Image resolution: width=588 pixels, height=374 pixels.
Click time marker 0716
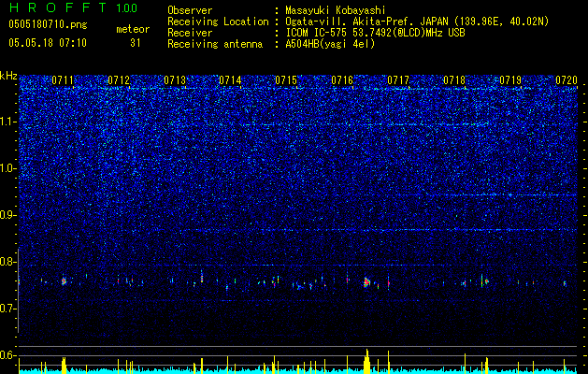tap(342, 80)
